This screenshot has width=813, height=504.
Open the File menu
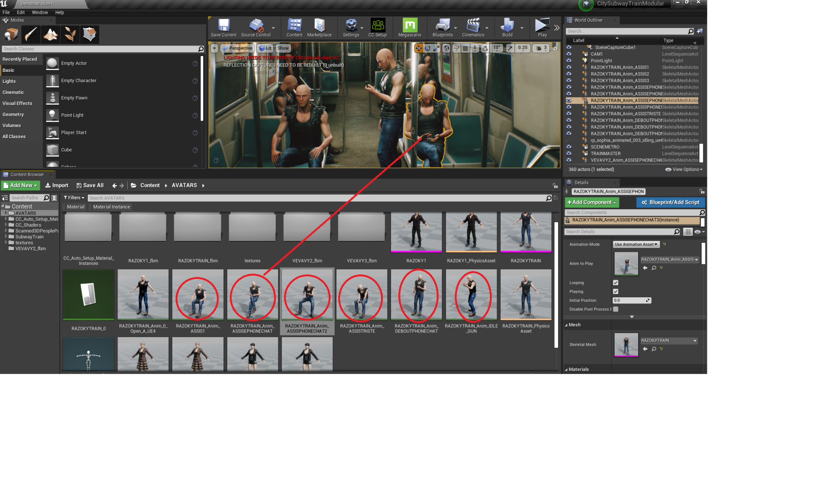coord(6,13)
